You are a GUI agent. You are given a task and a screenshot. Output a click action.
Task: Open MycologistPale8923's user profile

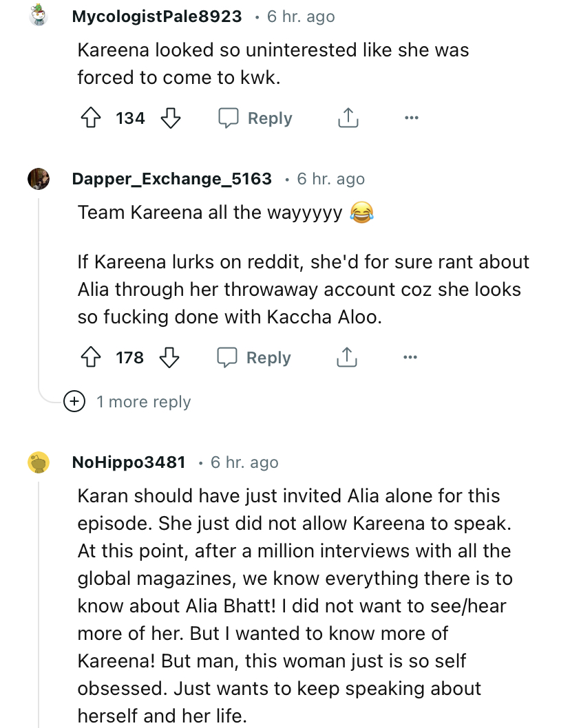[157, 17]
